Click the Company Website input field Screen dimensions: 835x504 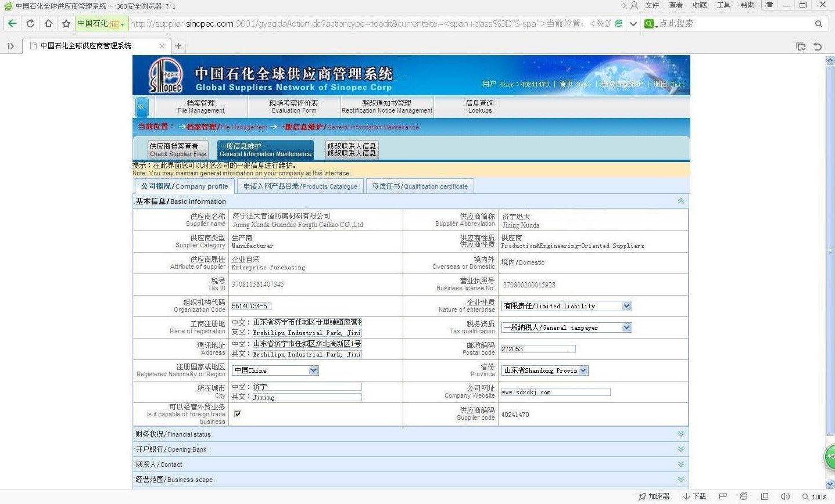(x=556, y=392)
